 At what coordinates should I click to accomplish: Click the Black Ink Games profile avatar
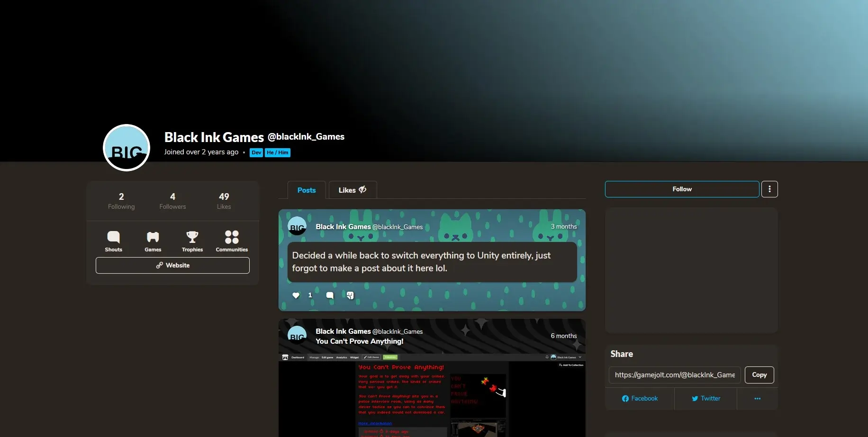coord(127,148)
